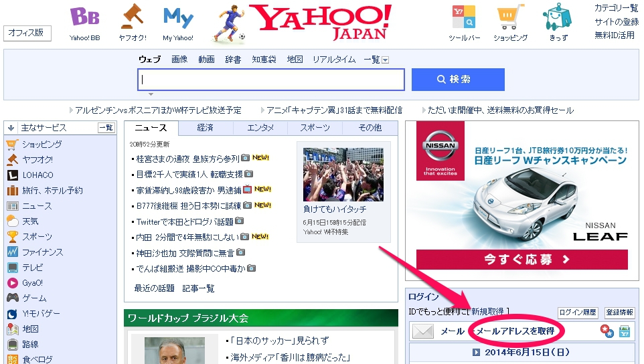Image resolution: width=644 pixels, height=364 pixels.
Task: Select the 画像 search category
Action: (x=179, y=60)
